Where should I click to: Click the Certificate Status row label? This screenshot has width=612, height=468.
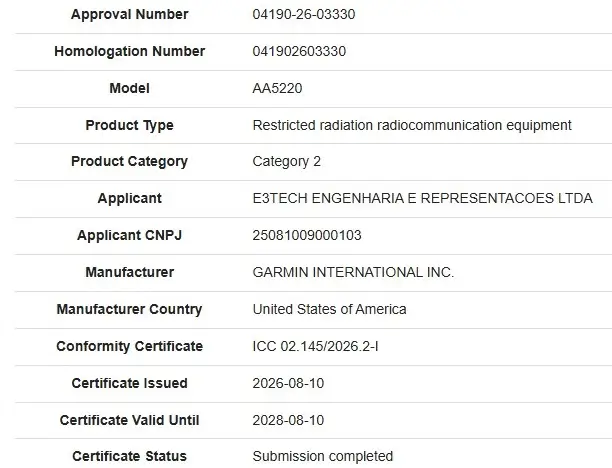point(130,456)
